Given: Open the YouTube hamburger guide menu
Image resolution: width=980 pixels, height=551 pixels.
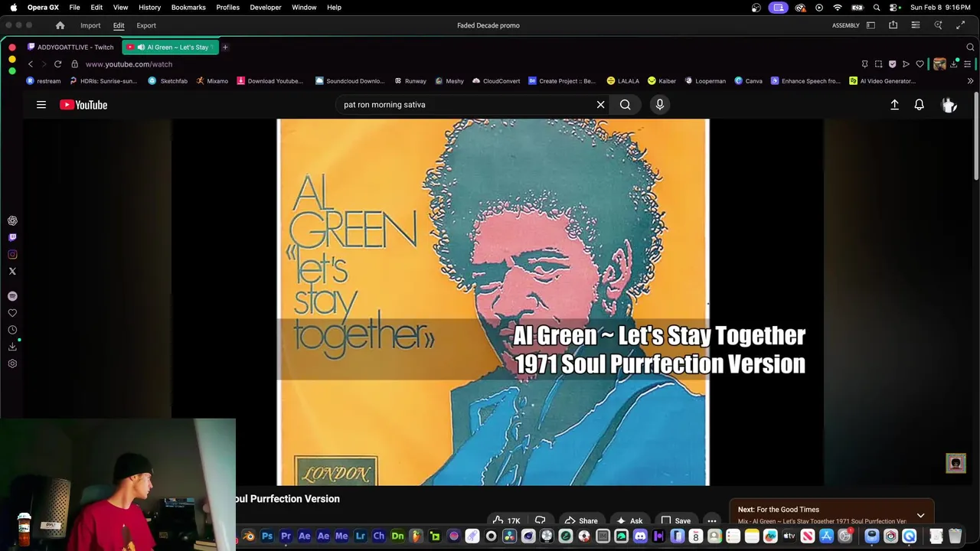Looking at the screenshot, I should pos(41,105).
